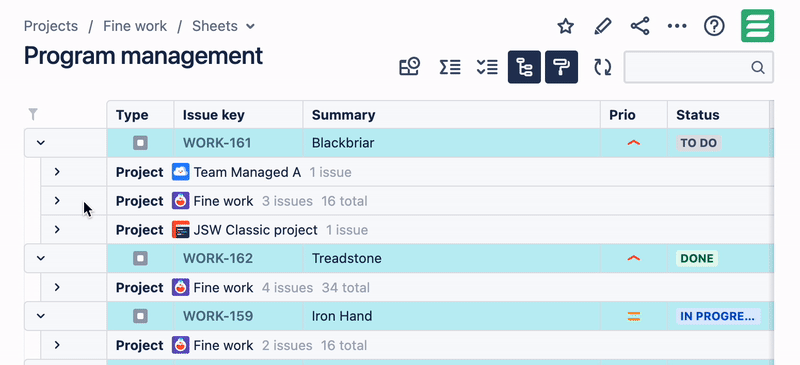The width and height of the screenshot is (800, 365).
Task: Expand Fine work group with 2 issues
Action: [57, 345]
